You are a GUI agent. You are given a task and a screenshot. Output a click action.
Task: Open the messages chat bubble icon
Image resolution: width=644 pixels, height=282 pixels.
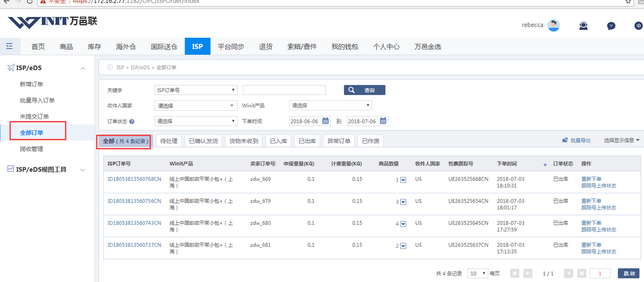point(611,26)
